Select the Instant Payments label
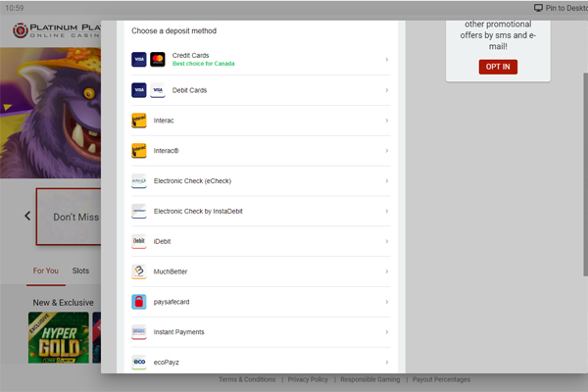The width and height of the screenshot is (588, 392). coord(179,332)
